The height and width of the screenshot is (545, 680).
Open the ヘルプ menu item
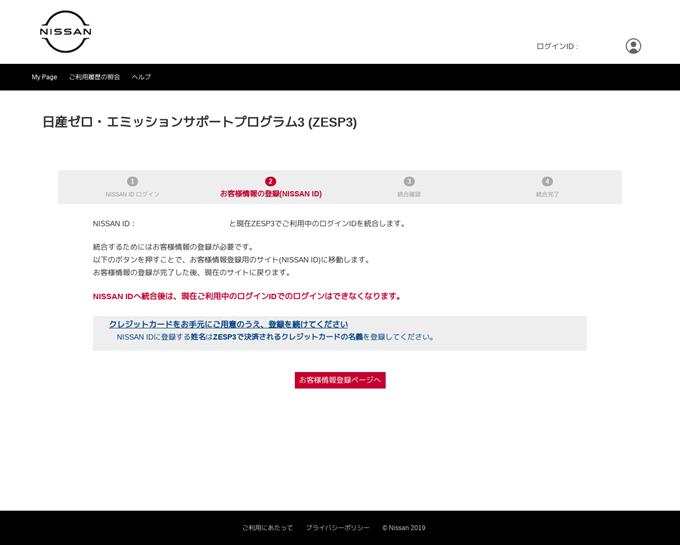click(x=141, y=77)
